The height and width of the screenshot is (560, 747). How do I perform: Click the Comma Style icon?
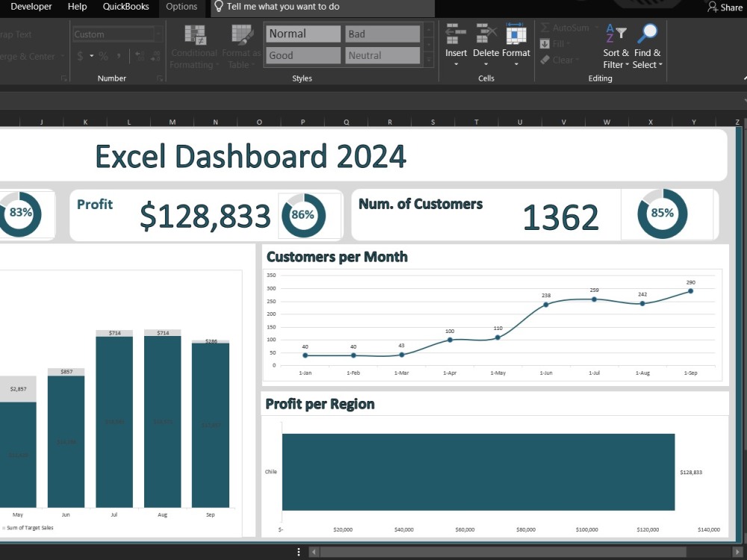coord(119,55)
